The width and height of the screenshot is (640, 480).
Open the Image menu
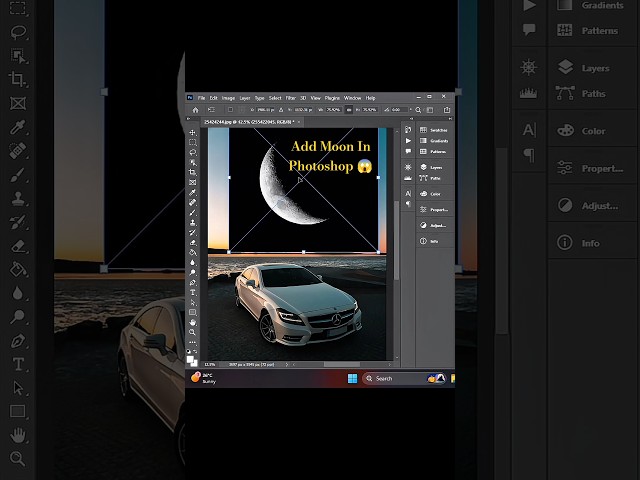click(x=228, y=98)
